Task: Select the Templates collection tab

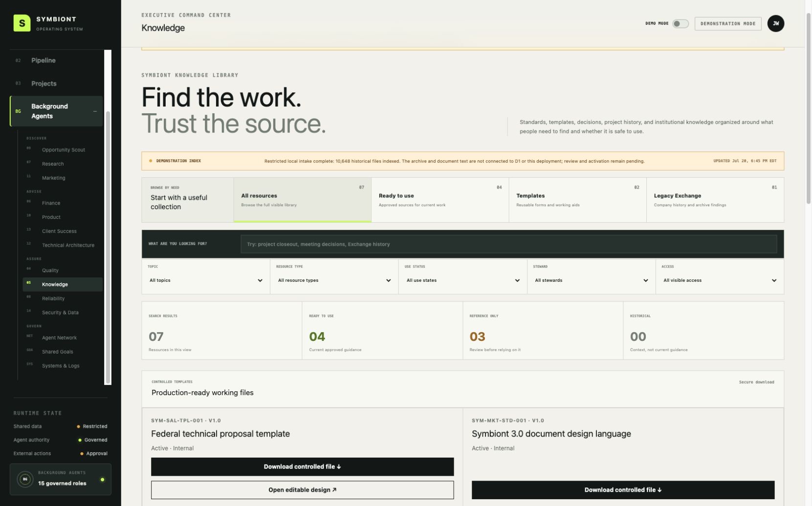Action: click(x=578, y=200)
